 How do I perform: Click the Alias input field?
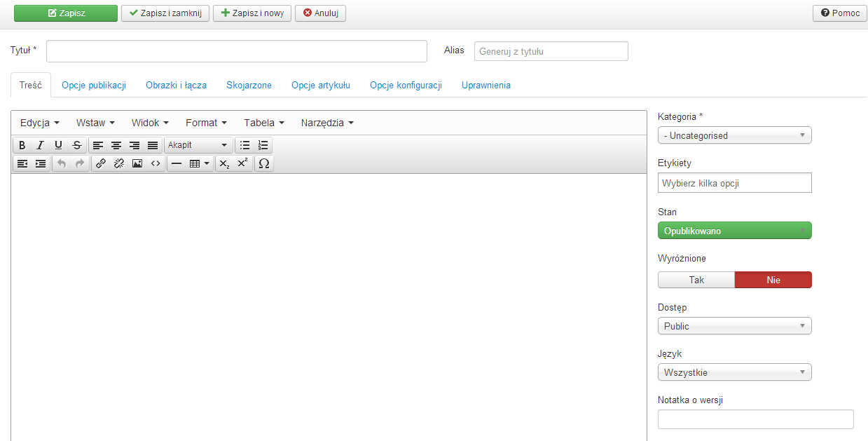tap(551, 51)
